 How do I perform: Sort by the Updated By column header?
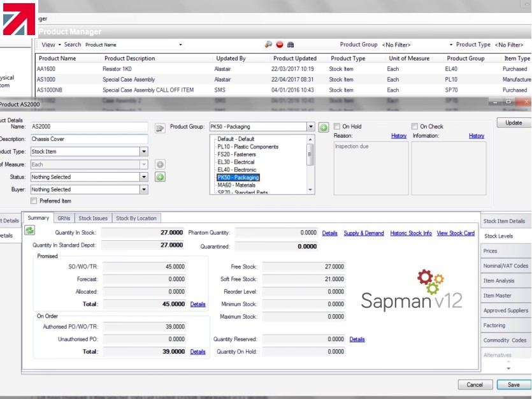point(231,59)
